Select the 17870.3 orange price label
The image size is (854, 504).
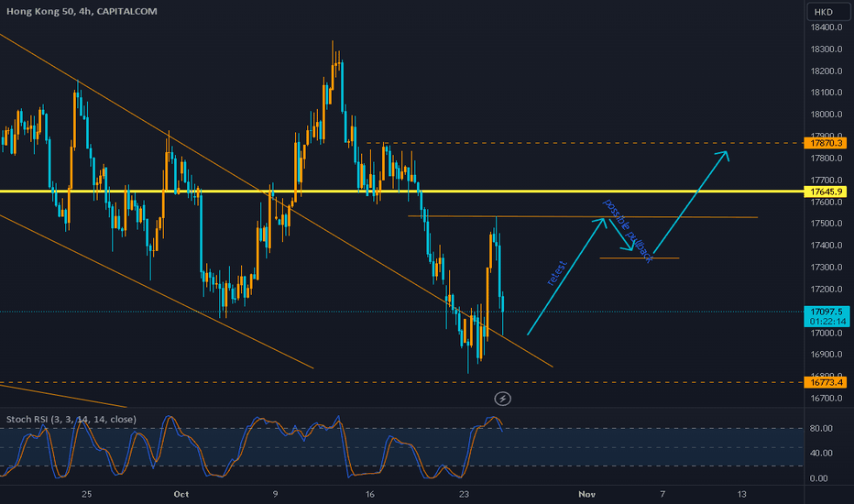pyautogui.click(x=826, y=143)
